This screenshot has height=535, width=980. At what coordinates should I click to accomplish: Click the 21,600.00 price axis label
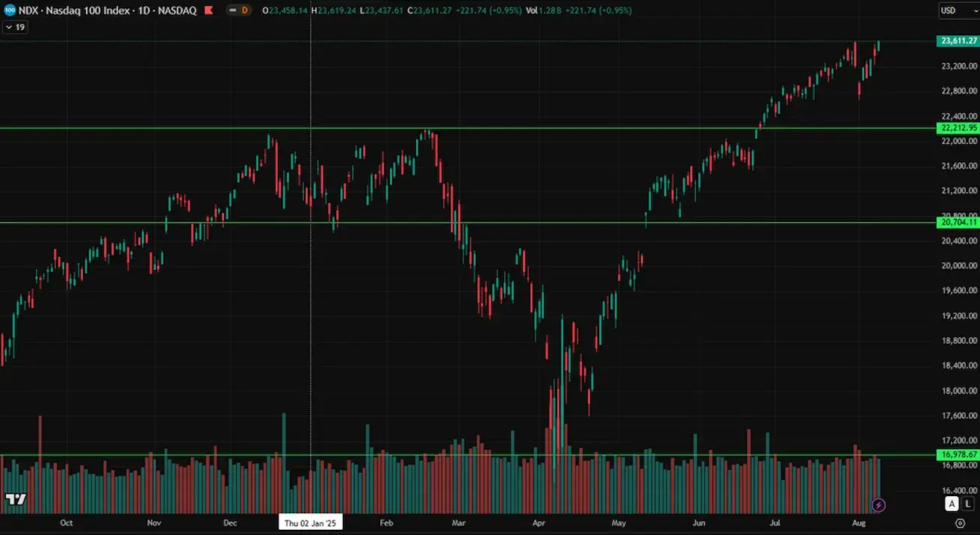click(x=960, y=166)
